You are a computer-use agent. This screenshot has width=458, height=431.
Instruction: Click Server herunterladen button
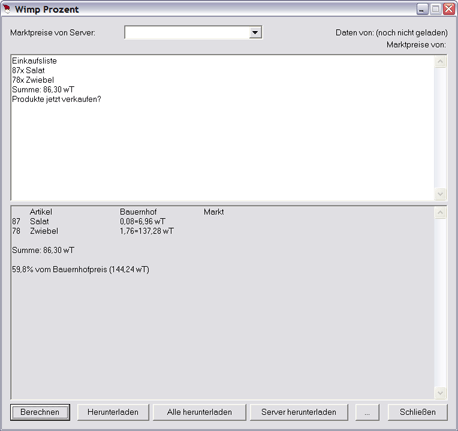299,412
